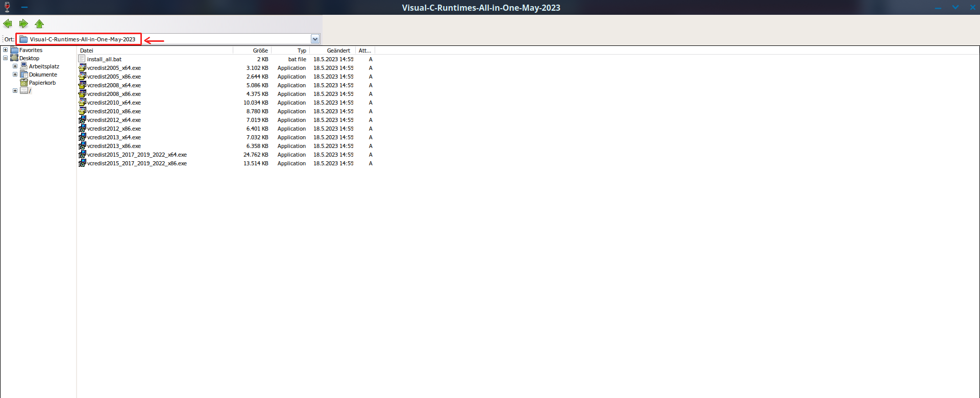This screenshot has height=398, width=980.
Task: Expand the root slash drive node
Action: [x=15, y=91]
